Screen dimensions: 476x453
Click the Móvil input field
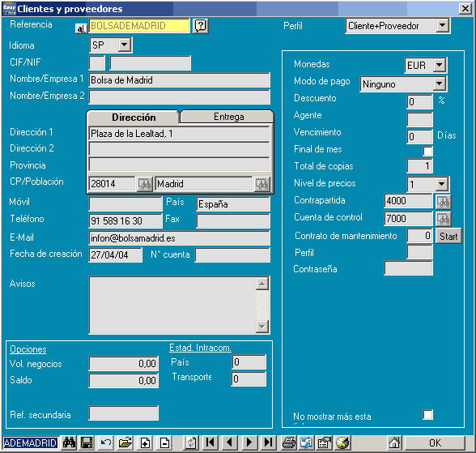(125, 203)
